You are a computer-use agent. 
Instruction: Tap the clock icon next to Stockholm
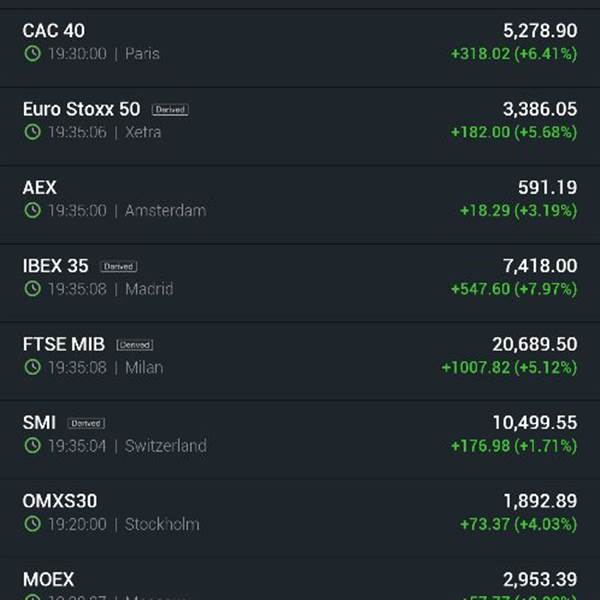(33, 524)
